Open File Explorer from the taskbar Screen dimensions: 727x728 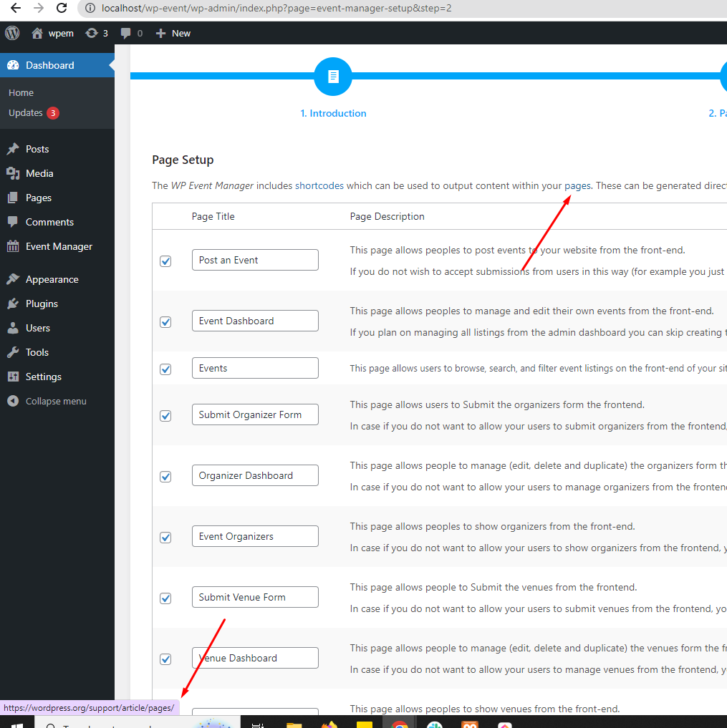pyautogui.click(x=294, y=724)
